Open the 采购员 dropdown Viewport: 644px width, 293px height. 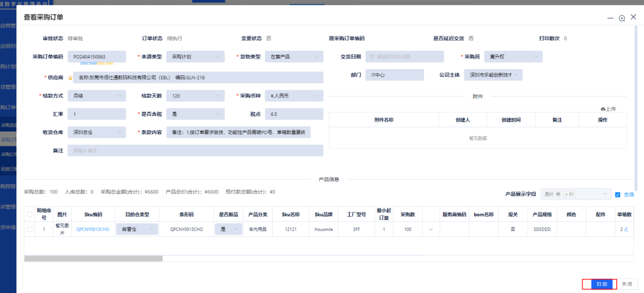point(513,57)
